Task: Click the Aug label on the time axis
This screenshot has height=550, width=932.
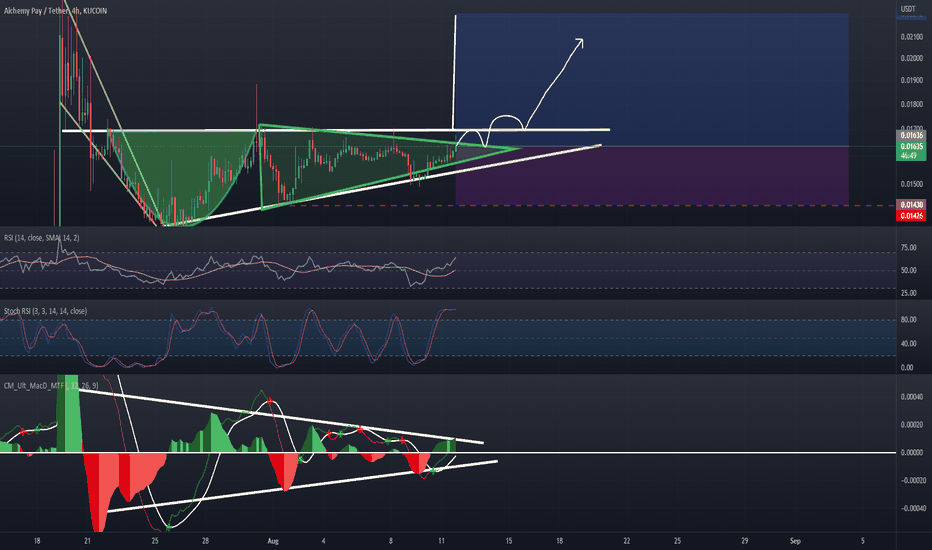Action: (273, 541)
